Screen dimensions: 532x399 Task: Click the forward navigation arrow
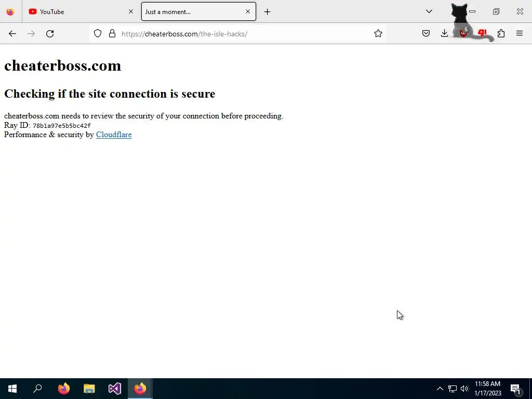pos(31,34)
